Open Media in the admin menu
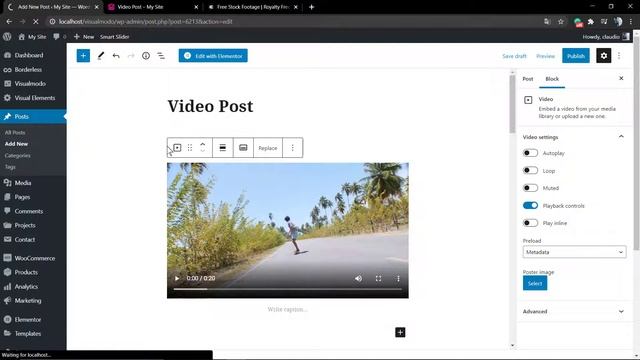The image size is (640, 360). click(23, 183)
